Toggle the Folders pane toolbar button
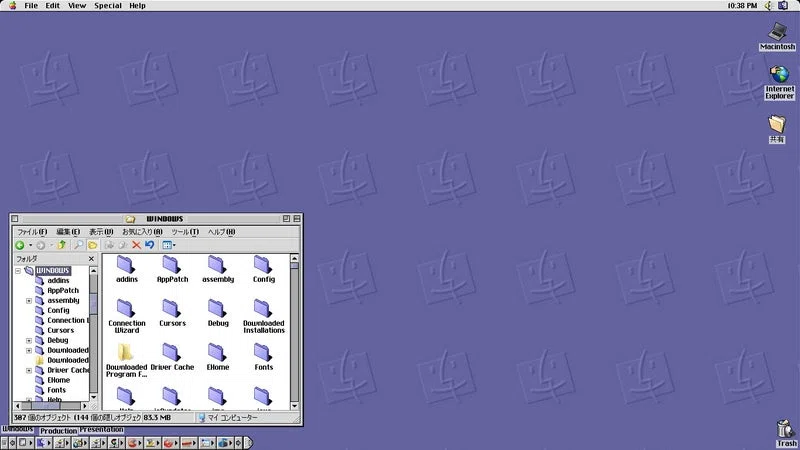 (92, 245)
